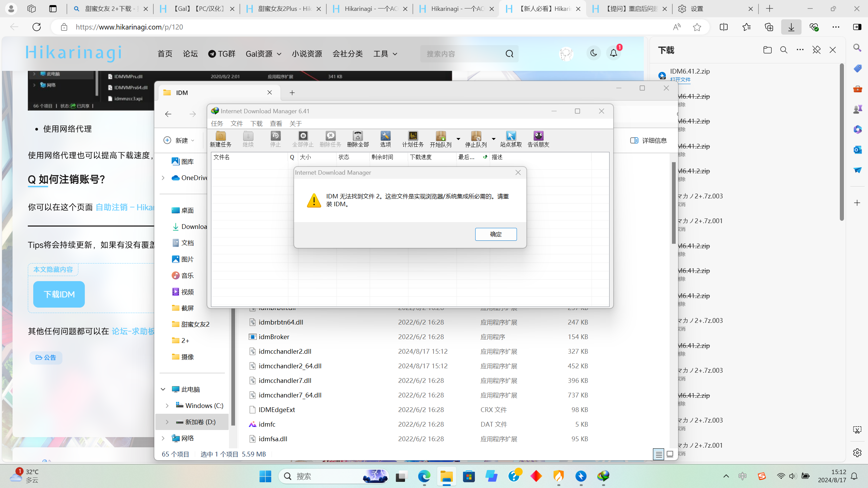The image size is (868, 488).
Task: Select IDMEdgeExt file row
Action: 419,410
